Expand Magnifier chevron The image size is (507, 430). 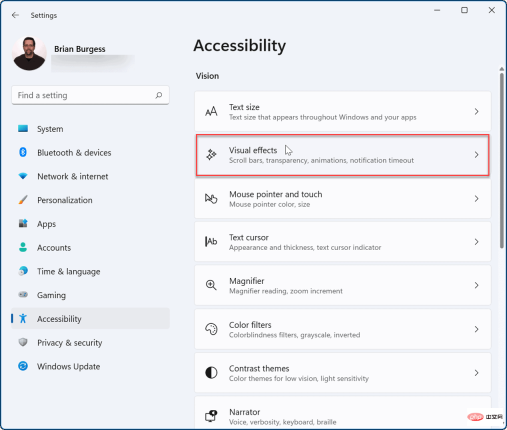[476, 285]
